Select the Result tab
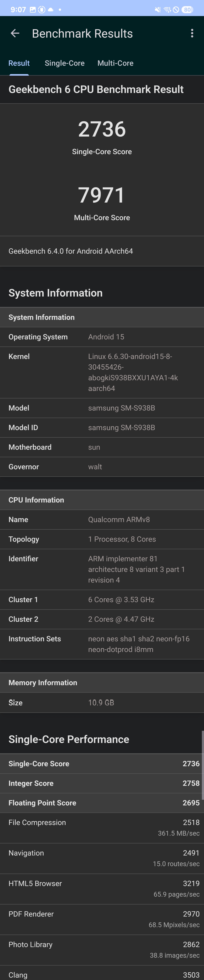This screenshot has width=204, height=980. click(19, 63)
